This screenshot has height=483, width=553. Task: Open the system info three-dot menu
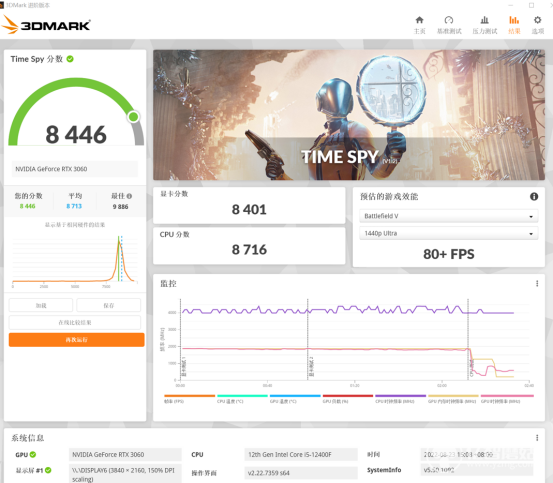pos(537,438)
